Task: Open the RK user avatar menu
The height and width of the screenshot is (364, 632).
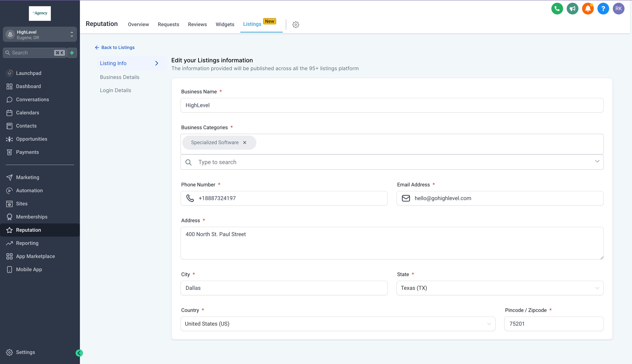Action: point(618,9)
